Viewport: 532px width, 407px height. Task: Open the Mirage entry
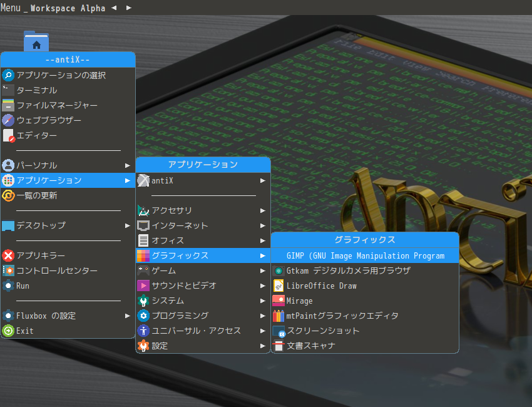365,301
